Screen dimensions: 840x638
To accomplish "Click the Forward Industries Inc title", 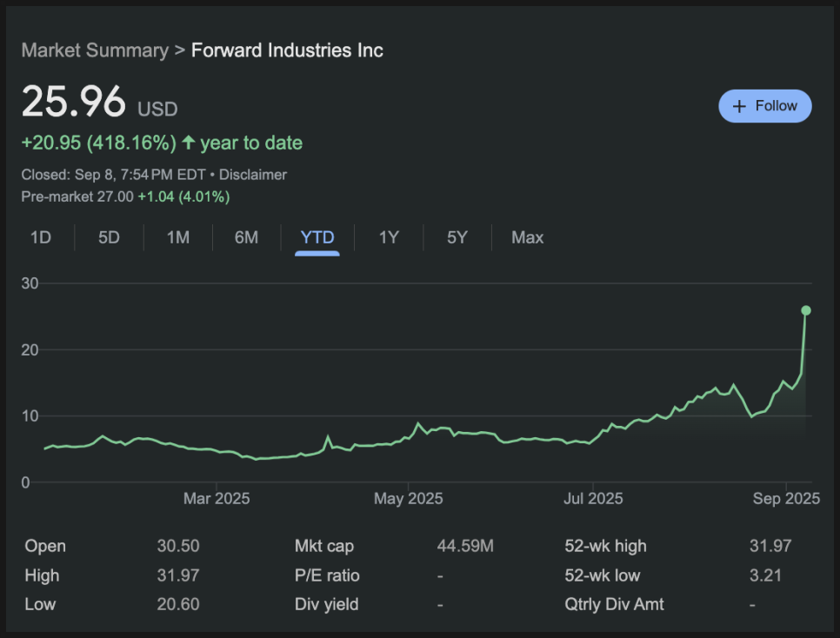I will [x=287, y=50].
